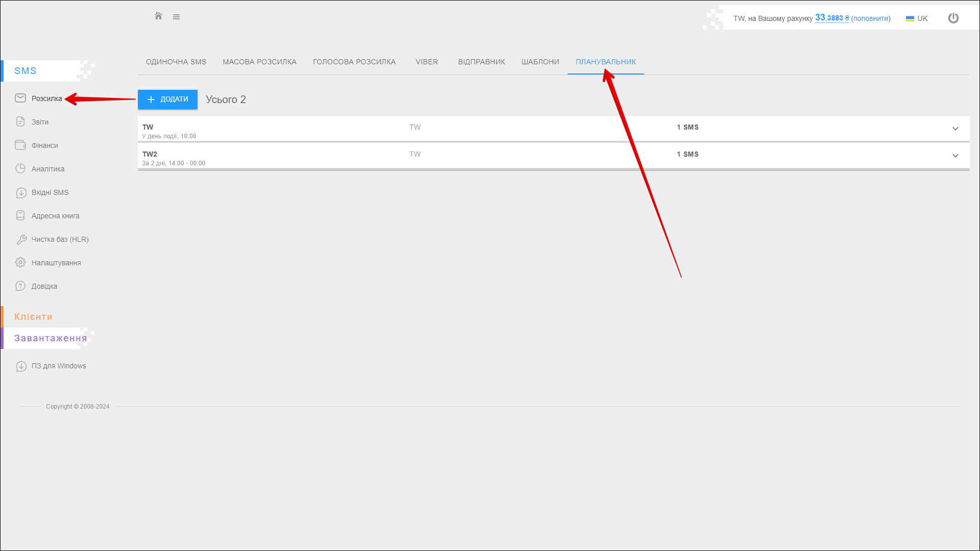
Task: Click the поповнити top-up link
Action: tap(871, 18)
